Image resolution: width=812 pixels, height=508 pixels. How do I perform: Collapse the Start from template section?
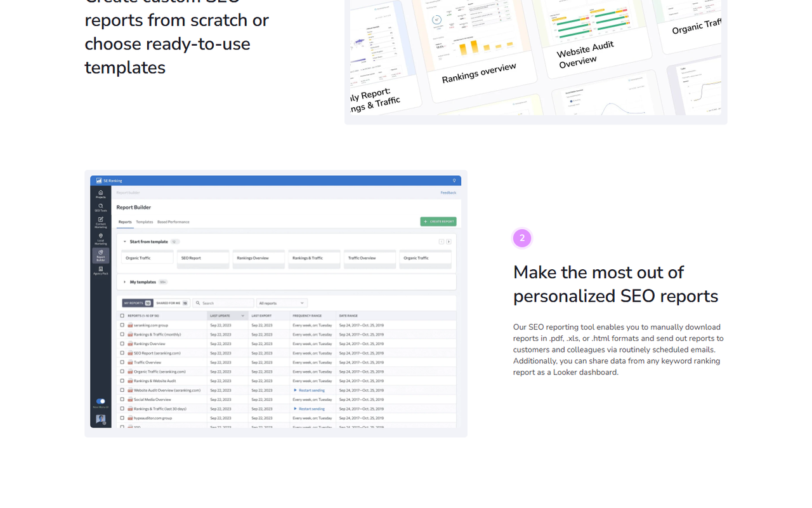pos(125,241)
